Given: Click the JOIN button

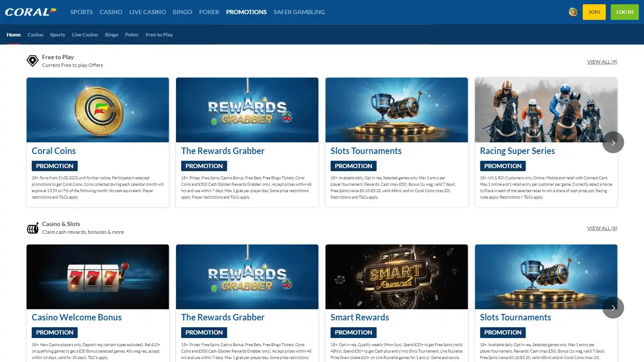Looking at the screenshot, I should tap(594, 12).
